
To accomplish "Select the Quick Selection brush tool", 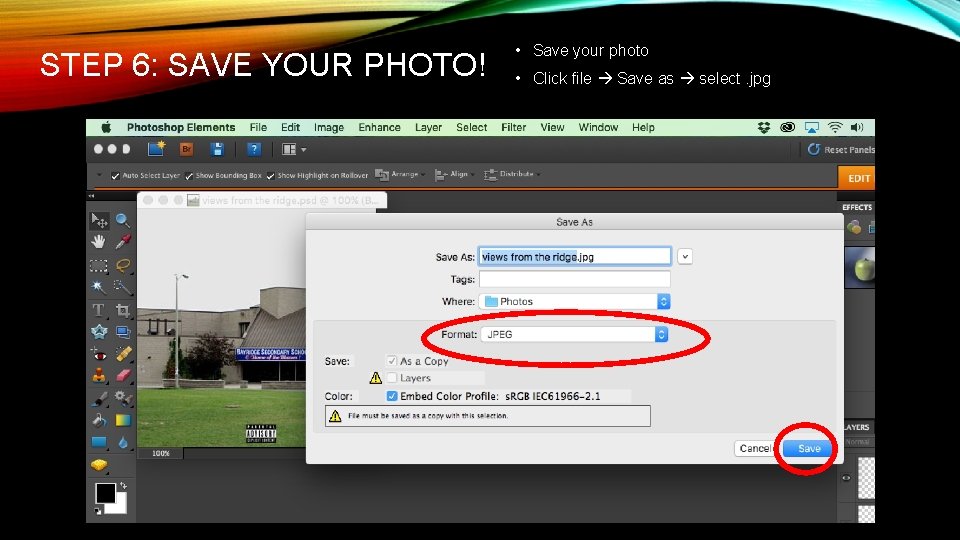I will pos(122,287).
